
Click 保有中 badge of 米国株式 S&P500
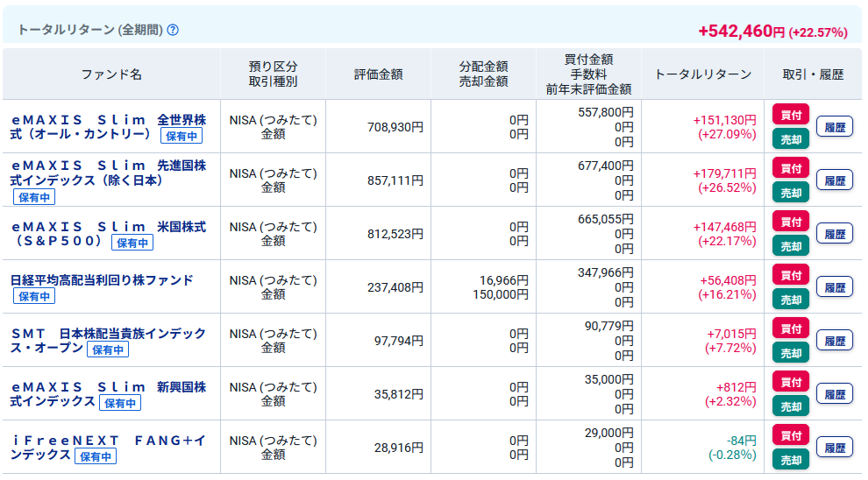point(132,243)
